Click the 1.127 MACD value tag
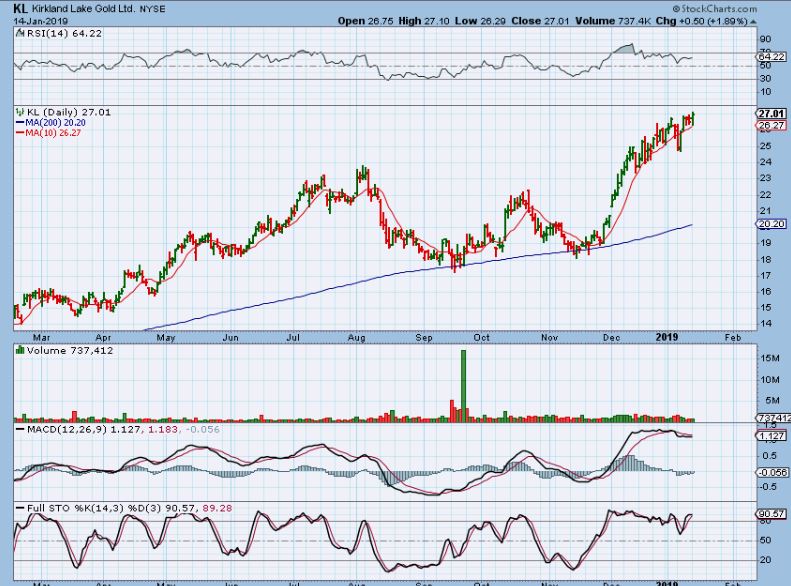The image size is (791, 586). click(x=771, y=436)
